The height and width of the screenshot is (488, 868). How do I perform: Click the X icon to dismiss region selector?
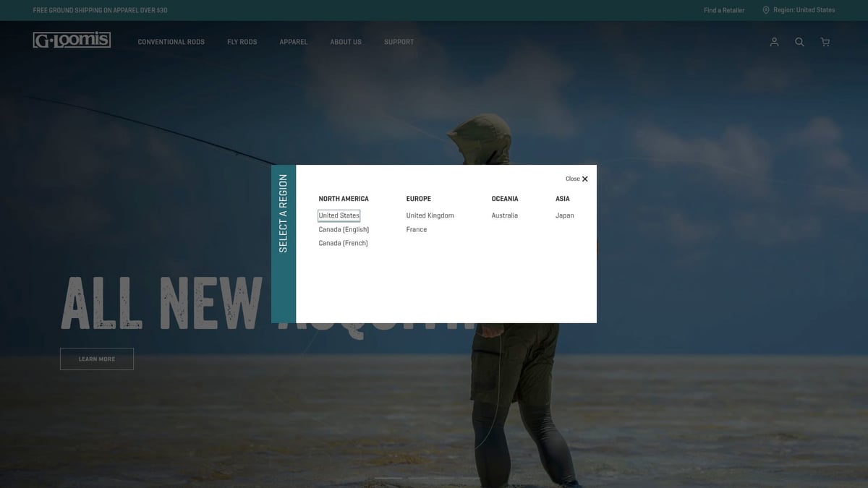click(x=584, y=178)
